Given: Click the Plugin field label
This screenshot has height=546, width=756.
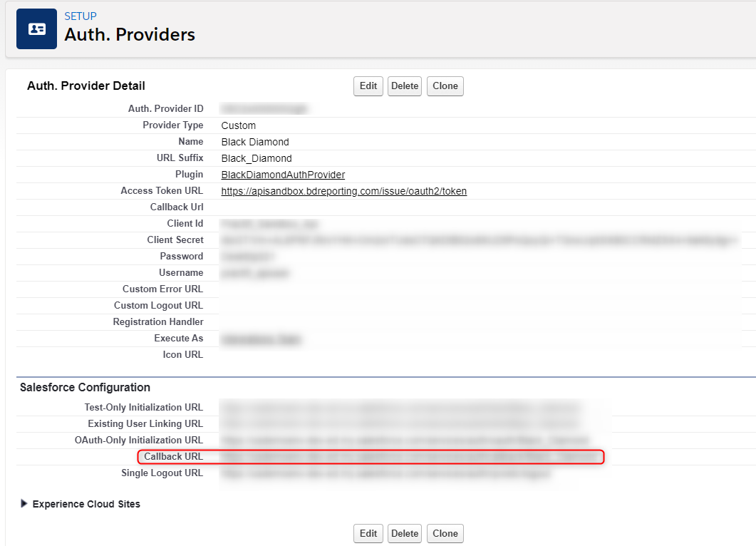Looking at the screenshot, I should pyautogui.click(x=189, y=174).
